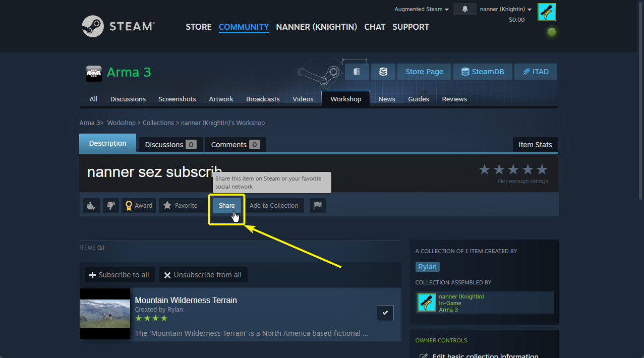Expand Augmented Steam dropdown

(421, 9)
